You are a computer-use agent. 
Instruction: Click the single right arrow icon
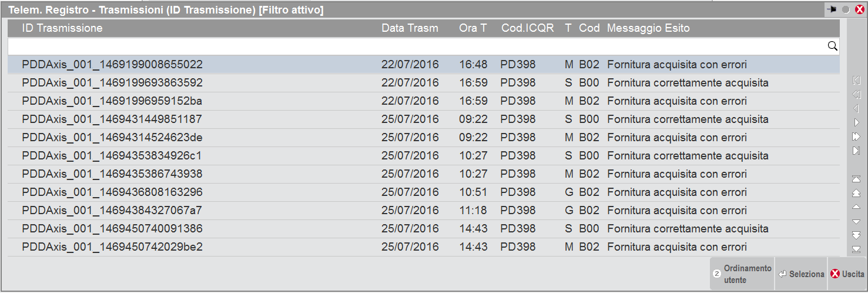(856, 122)
